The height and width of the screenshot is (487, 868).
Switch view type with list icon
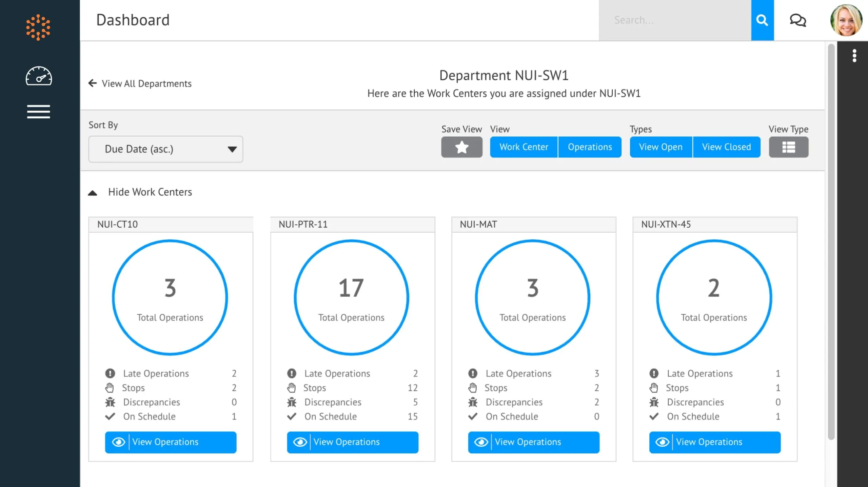pyautogui.click(x=788, y=147)
